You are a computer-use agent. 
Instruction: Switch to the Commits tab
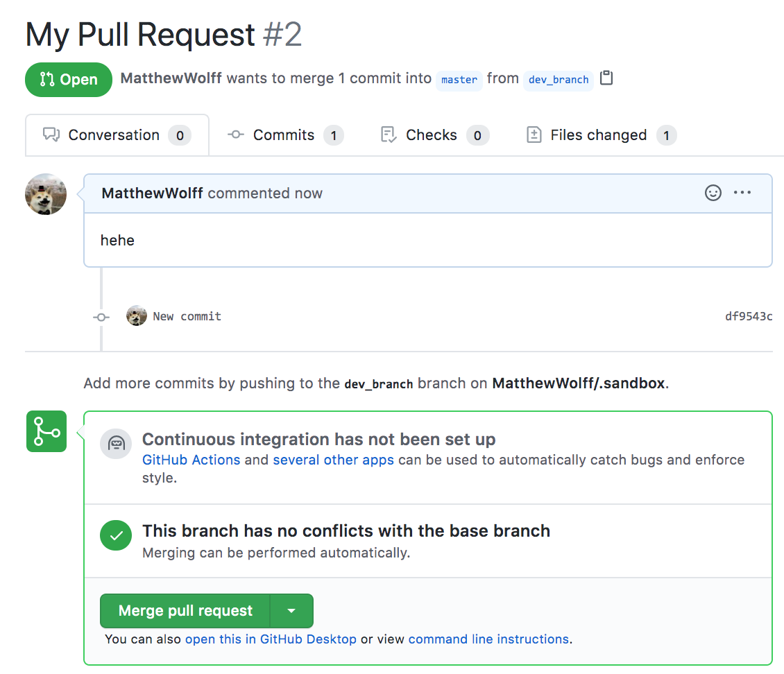click(x=284, y=135)
